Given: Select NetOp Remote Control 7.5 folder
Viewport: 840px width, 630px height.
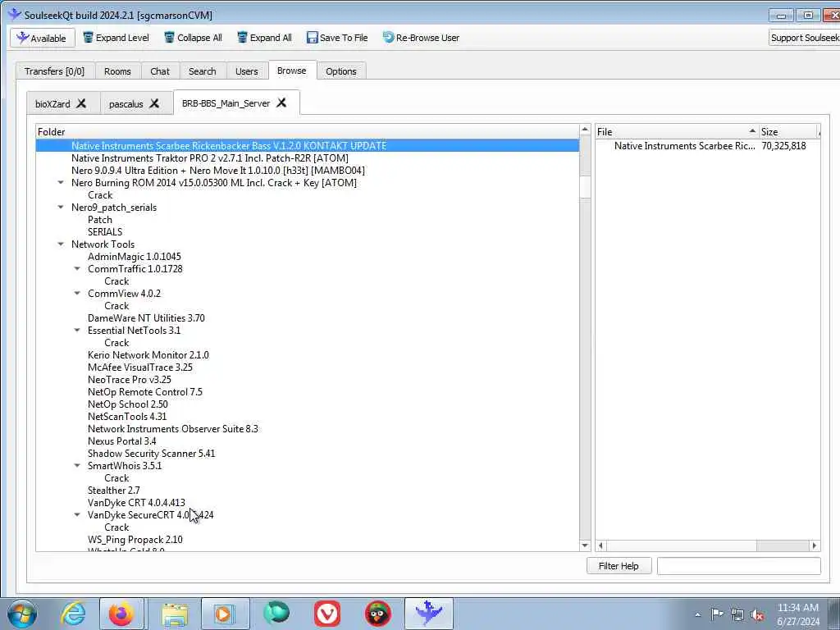Looking at the screenshot, I should 145,392.
